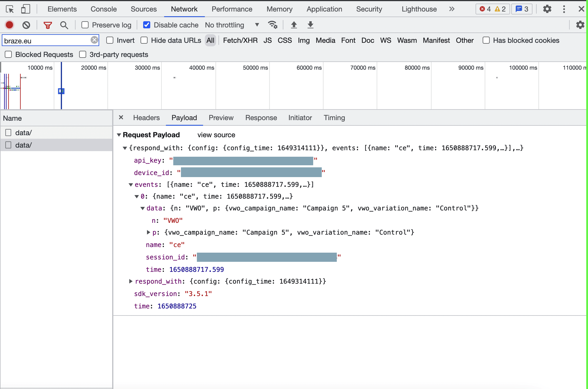Collapse event item 0

coord(137,197)
